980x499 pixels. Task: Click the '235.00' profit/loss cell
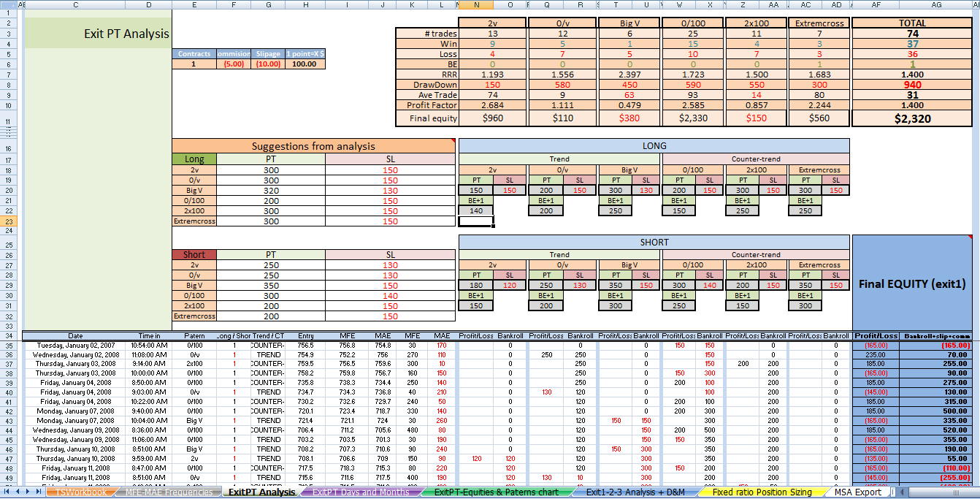click(x=876, y=354)
